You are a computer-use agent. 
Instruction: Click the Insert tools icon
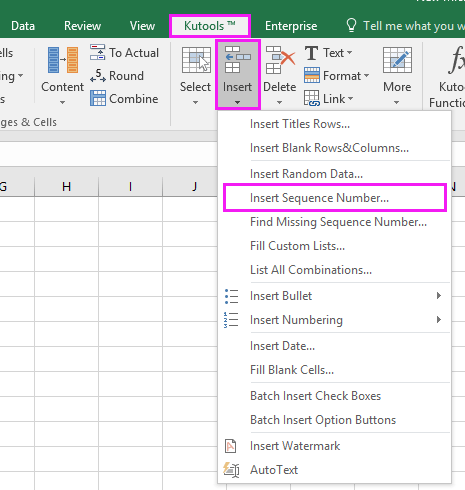click(237, 60)
